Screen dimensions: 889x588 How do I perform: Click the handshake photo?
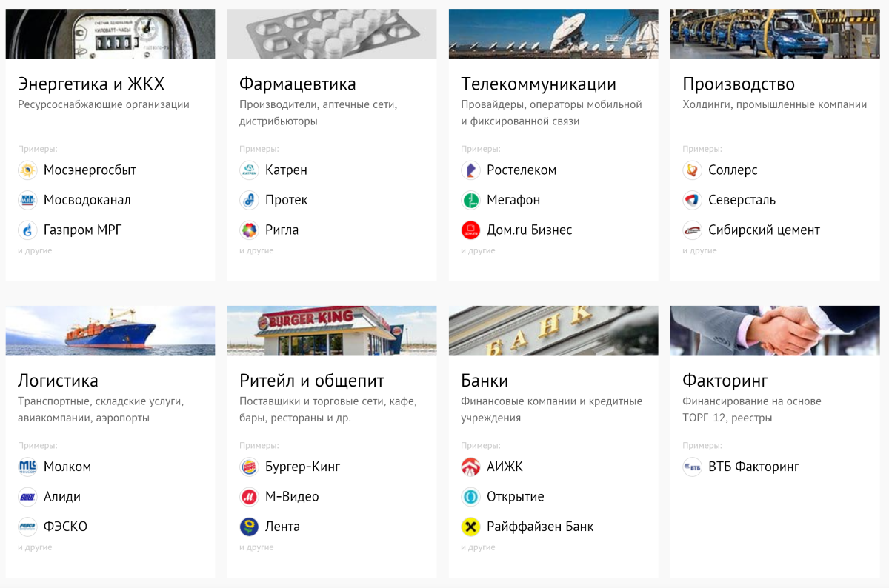coord(775,331)
